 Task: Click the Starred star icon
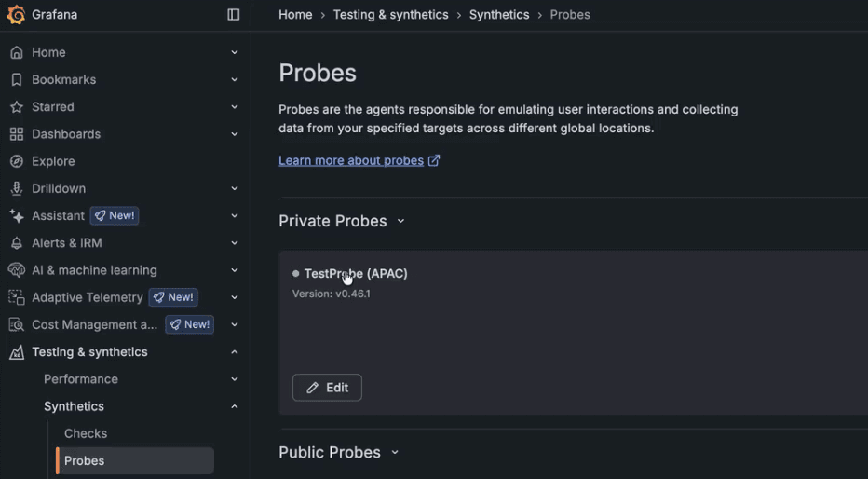[17, 107]
